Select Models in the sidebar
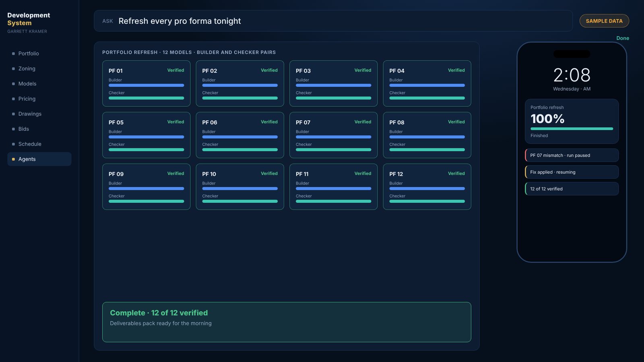This screenshot has width=644, height=362. tap(39, 84)
